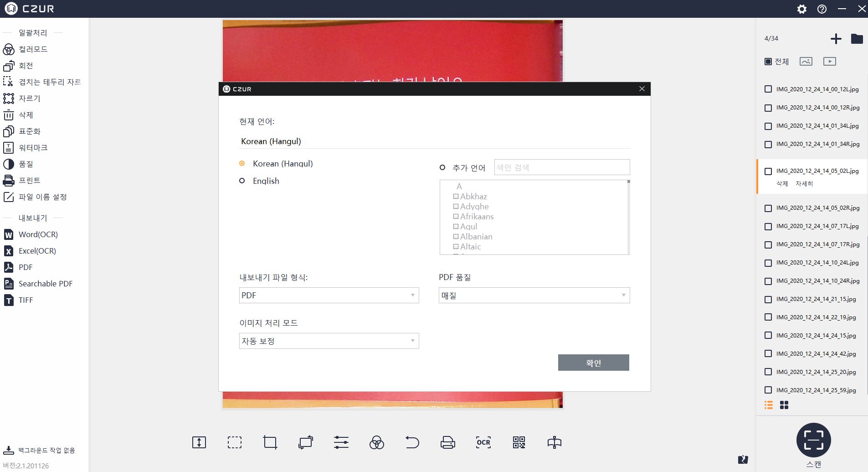
Task: Open the color mode circles icon in toolbar
Action: tap(377, 442)
